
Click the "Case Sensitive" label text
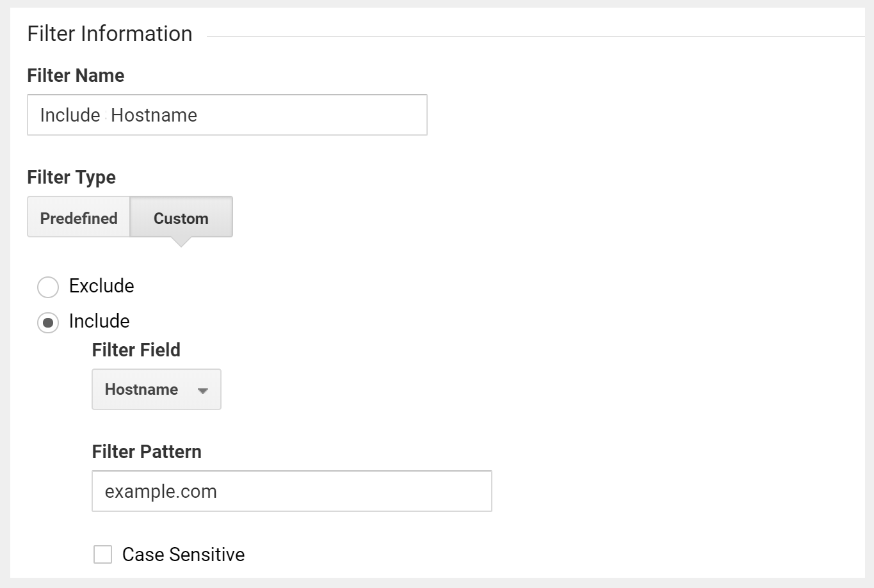pos(183,554)
